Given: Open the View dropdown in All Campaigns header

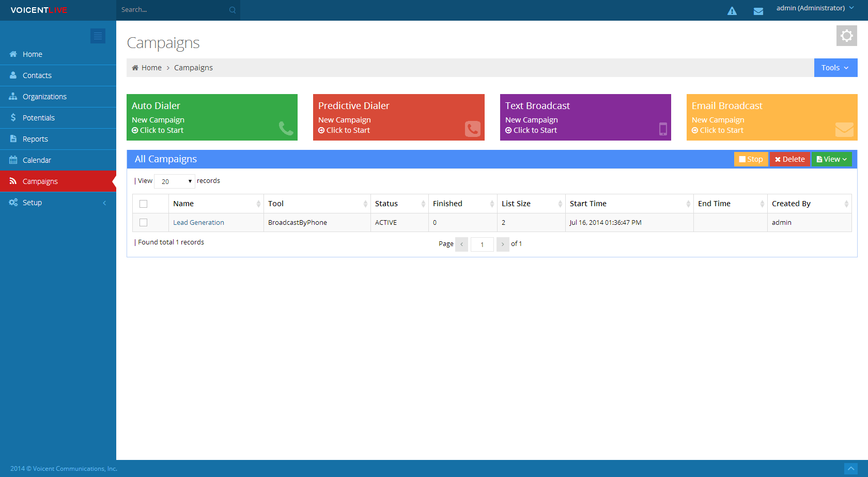Looking at the screenshot, I should 831,159.
